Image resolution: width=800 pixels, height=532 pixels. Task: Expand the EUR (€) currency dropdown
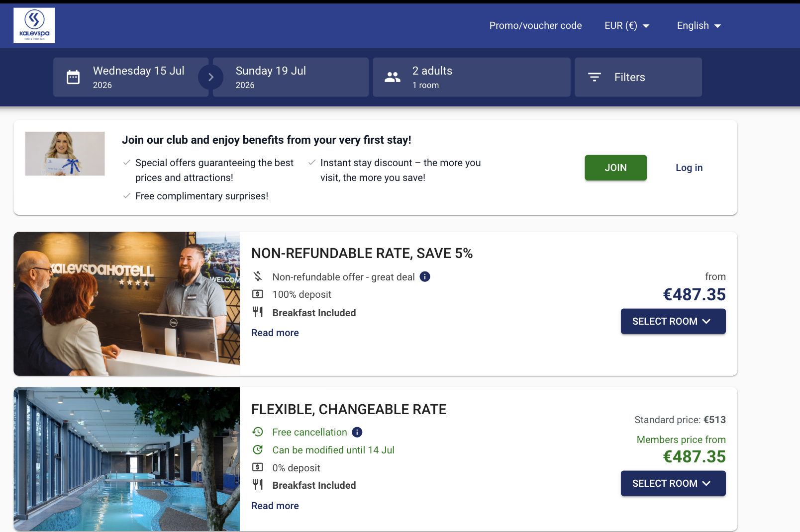627,25
